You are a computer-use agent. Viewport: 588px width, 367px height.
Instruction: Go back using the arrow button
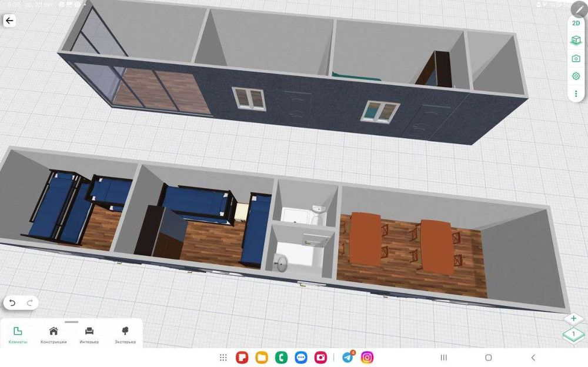pyautogui.click(x=9, y=21)
